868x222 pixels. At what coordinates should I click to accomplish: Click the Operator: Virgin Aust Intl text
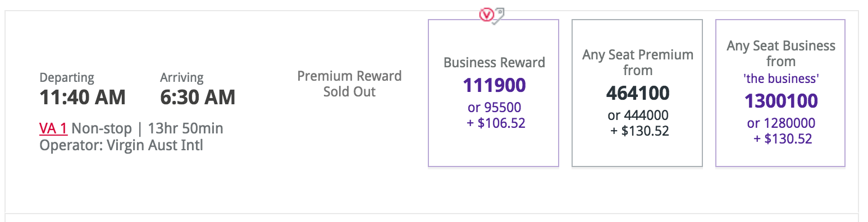(121, 145)
